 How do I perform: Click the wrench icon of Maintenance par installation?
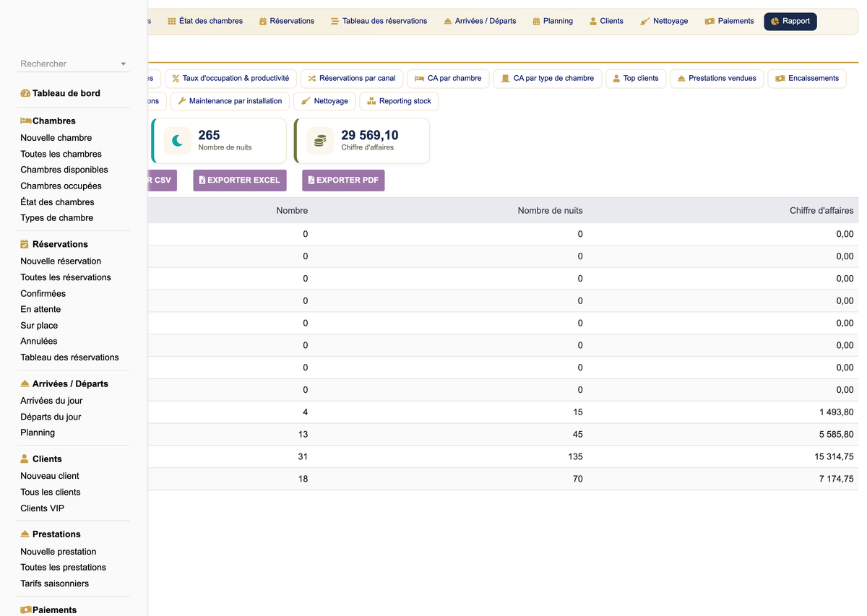coord(182,101)
